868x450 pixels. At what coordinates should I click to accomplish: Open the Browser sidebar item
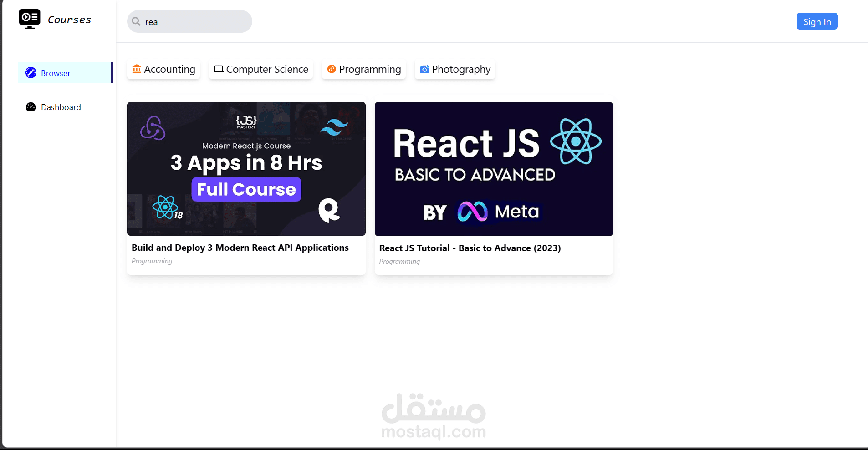(x=66, y=73)
